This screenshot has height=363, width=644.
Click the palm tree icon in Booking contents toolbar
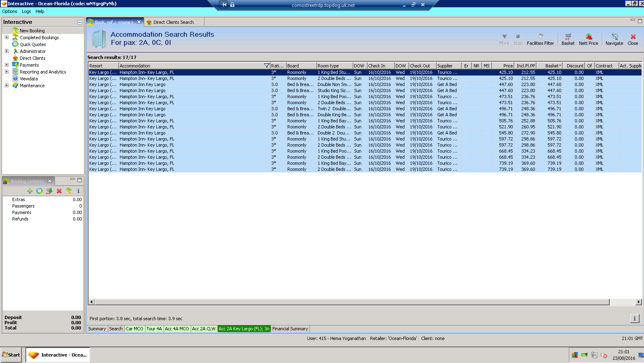[x=69, y=191]
